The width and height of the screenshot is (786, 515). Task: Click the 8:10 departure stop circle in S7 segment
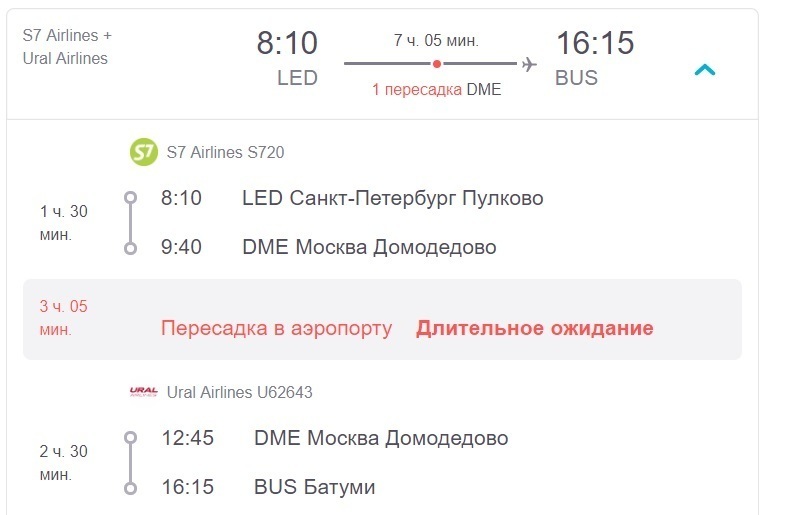coord(130,197)
